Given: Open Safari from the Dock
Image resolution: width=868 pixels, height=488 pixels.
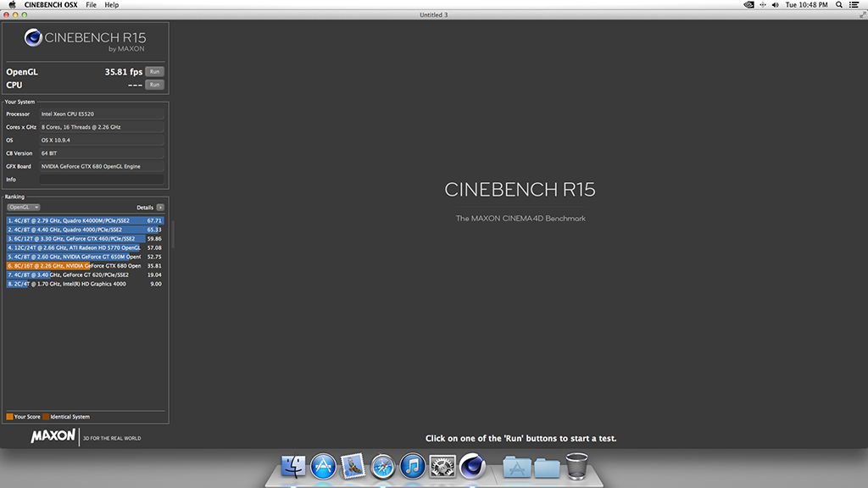Looking at the screenshot, I should (x=382, y=467).
